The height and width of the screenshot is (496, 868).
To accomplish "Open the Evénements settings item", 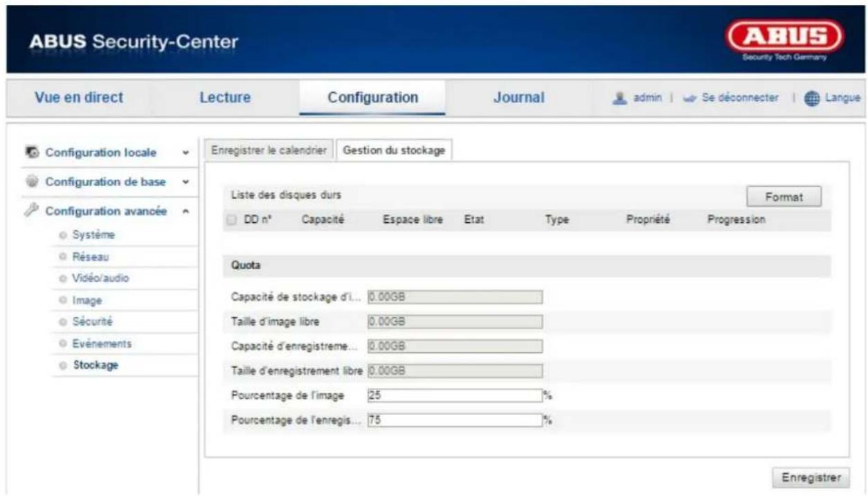I will (101, 344).
